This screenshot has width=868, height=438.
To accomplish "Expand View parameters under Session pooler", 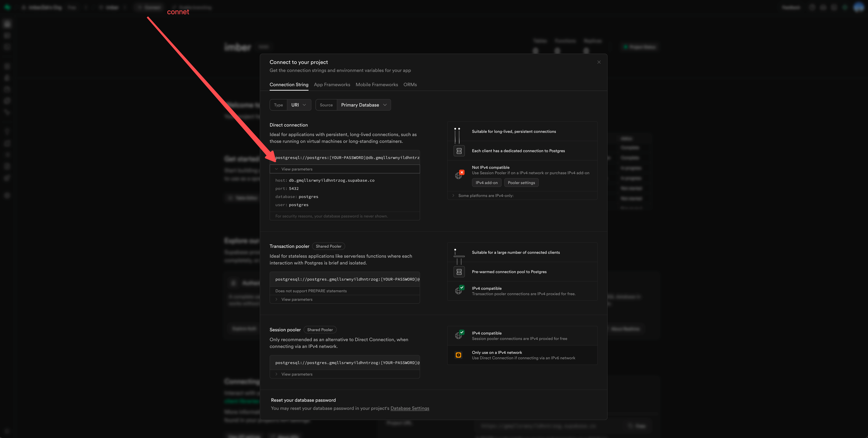I will point(345,374).
